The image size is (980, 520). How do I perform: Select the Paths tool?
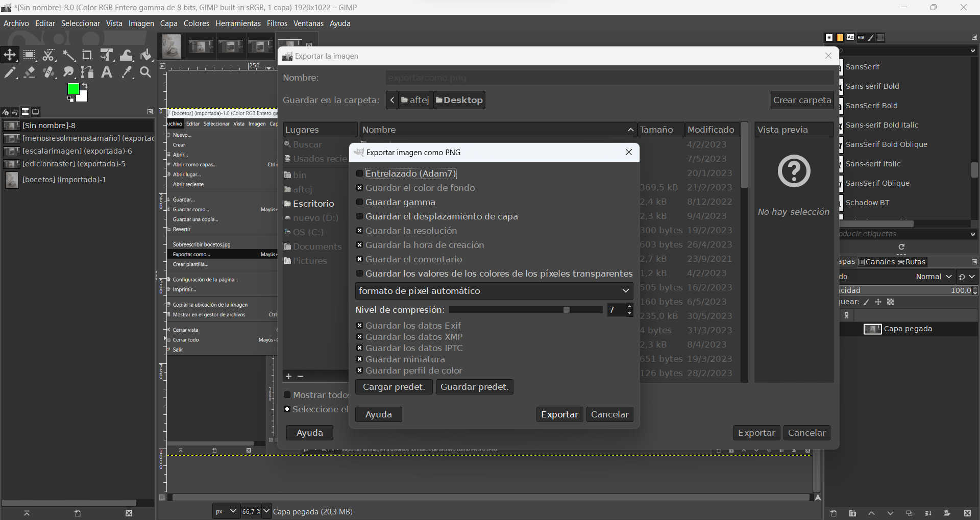coord(87,72)
